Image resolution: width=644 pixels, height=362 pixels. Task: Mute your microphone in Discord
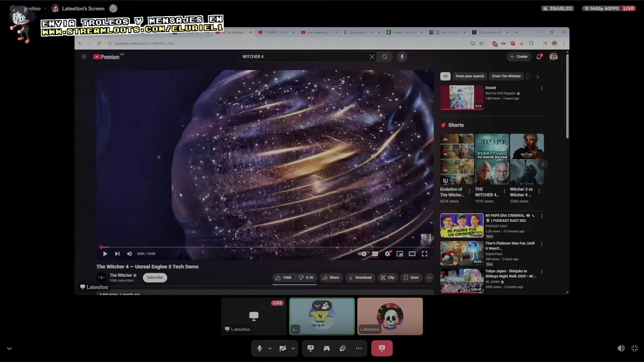(260, 348)
